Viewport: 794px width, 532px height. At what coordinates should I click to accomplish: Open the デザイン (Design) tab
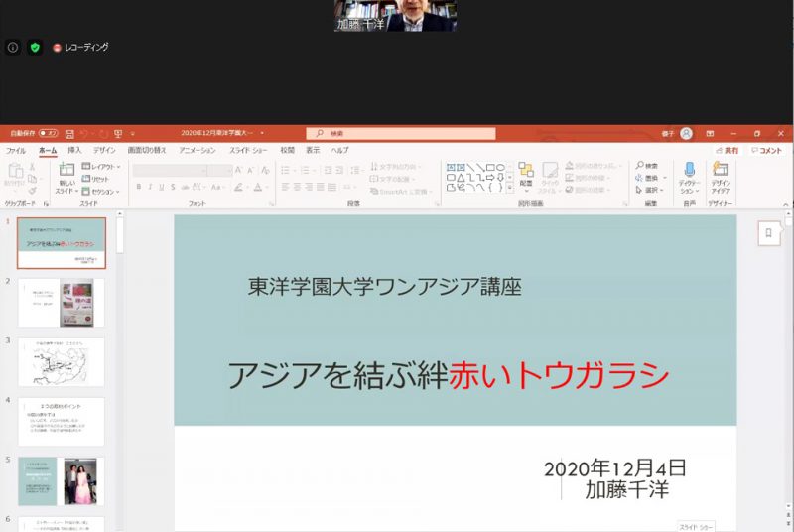tap(104, 150)
